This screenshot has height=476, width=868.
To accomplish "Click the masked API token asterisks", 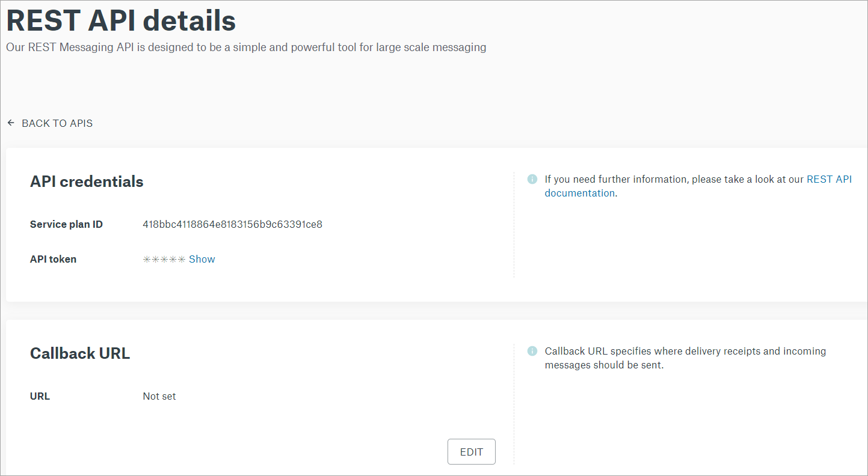I will click(x=164, y=259).
